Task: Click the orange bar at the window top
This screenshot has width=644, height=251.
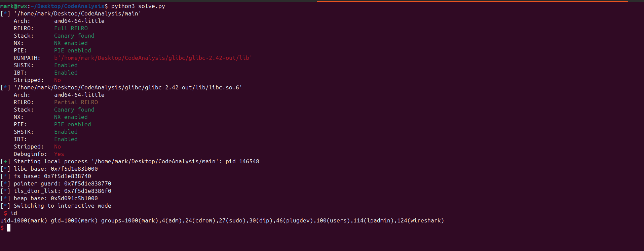Action: coord(472,1)
